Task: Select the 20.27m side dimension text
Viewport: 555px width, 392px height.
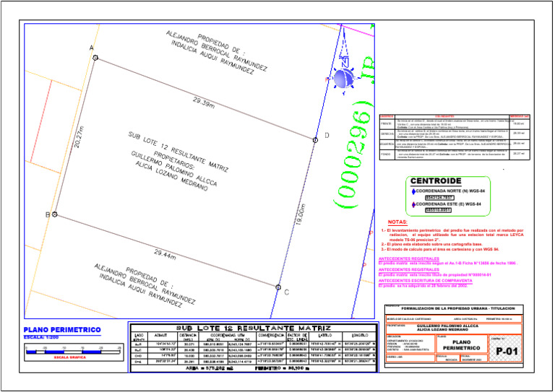Action: (x=79, y=137)
